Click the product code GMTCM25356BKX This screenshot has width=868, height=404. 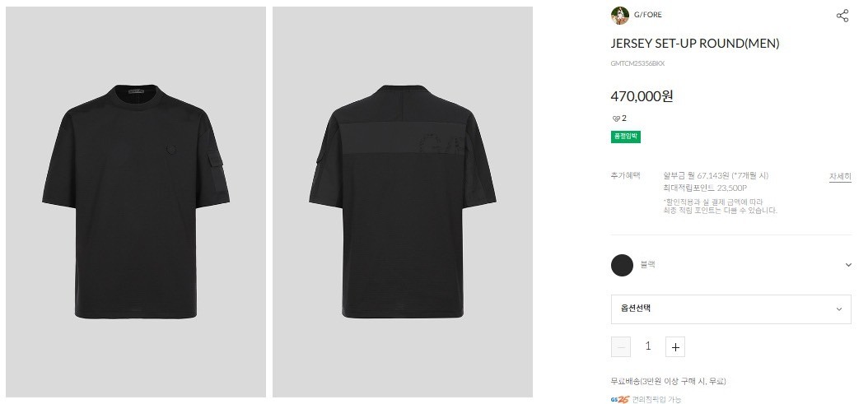pyautogui.click(x=637, y=63)
